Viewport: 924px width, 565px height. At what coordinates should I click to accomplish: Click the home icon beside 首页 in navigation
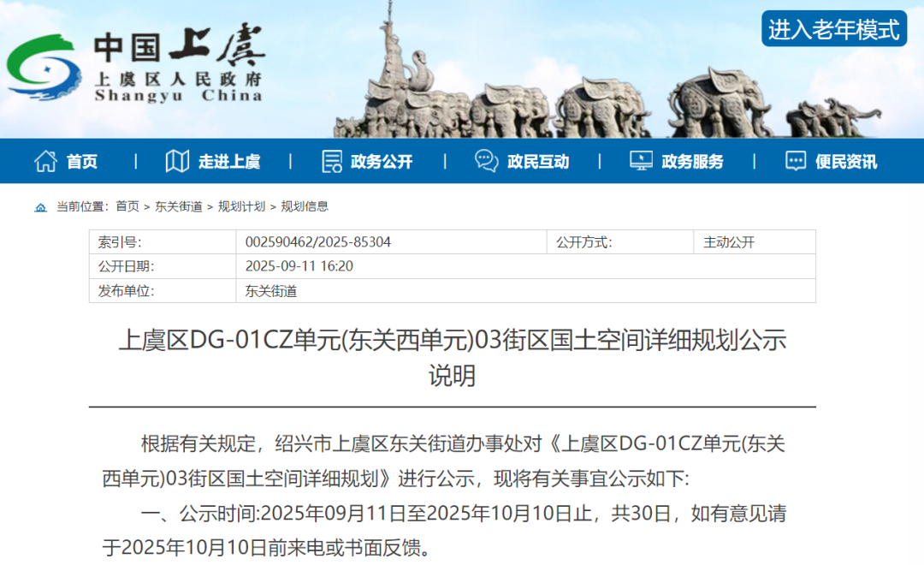[x=45, y=161]
